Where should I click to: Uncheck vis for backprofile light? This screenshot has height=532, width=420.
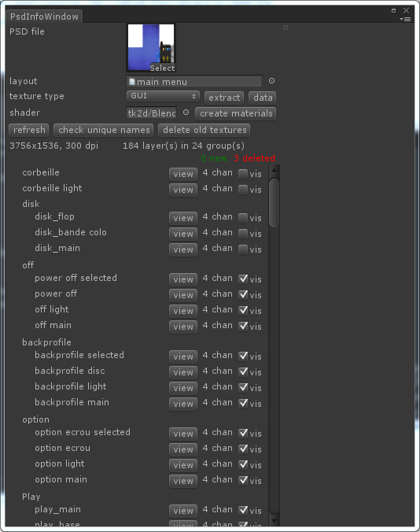(x=243, y=387)
